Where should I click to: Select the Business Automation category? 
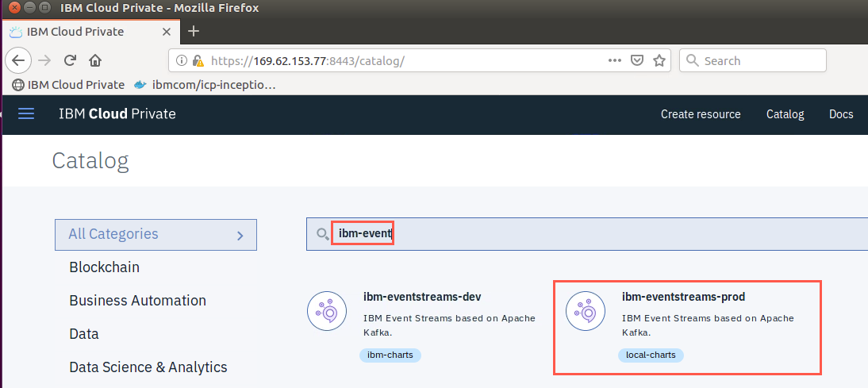tap(137, 301)
